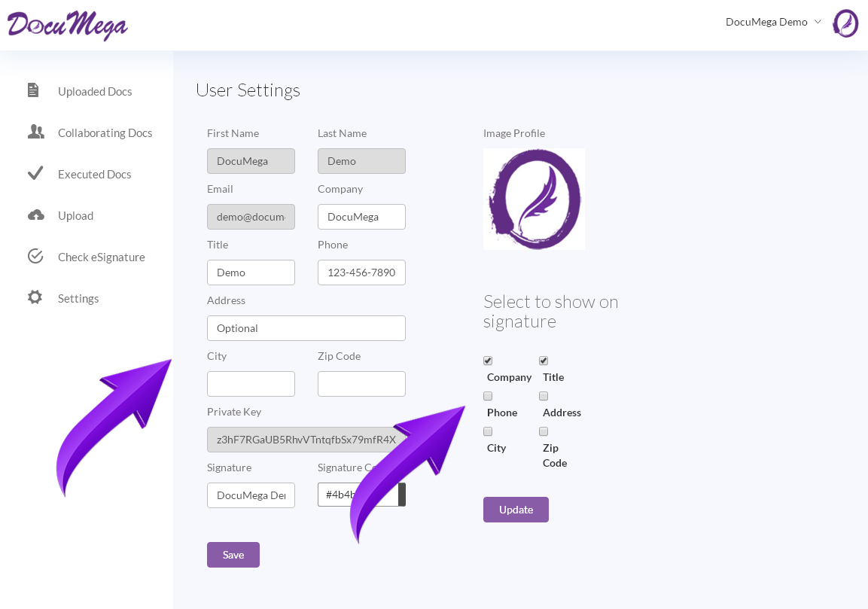Click the Image Profile picture

(x=535, y=199)
